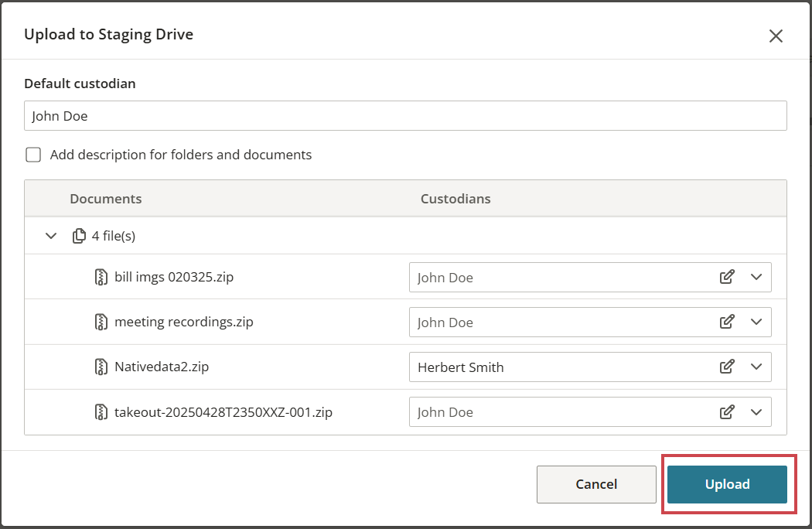This screenshot has height=529, width=812.
Task: Click the Documents column header
Action: click(106, 199)
